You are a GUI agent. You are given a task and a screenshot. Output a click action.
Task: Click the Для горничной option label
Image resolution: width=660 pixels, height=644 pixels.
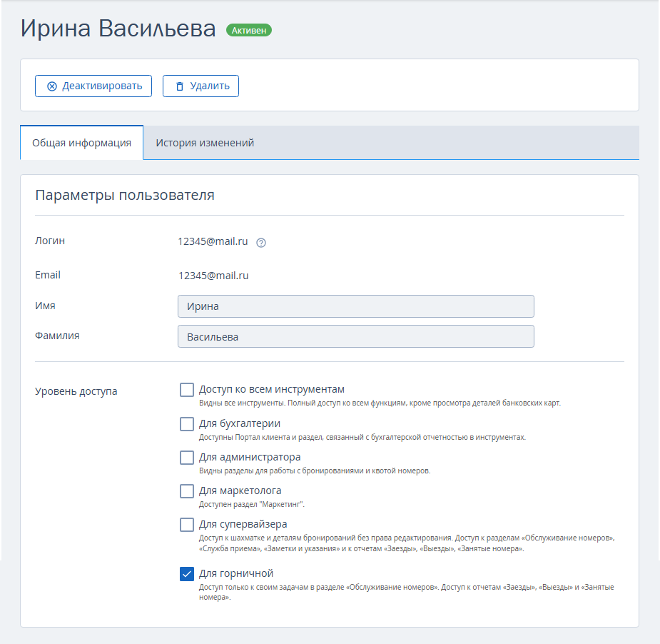point(236,573)
